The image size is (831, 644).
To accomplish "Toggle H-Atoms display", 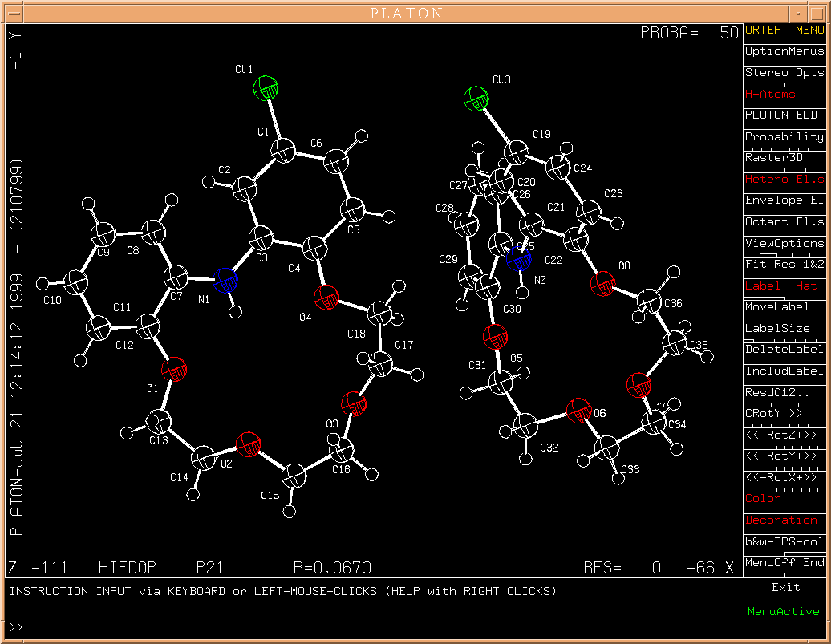I will click(784, 94).
